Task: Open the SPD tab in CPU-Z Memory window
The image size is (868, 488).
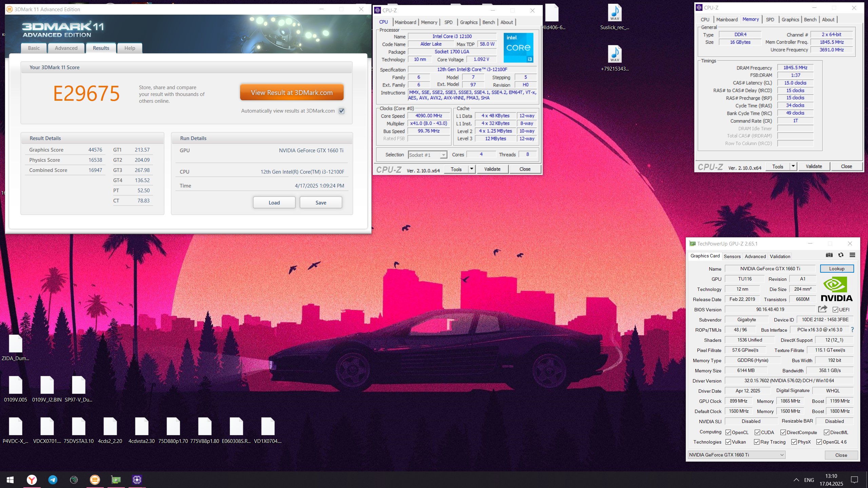Action: (770, 19)
